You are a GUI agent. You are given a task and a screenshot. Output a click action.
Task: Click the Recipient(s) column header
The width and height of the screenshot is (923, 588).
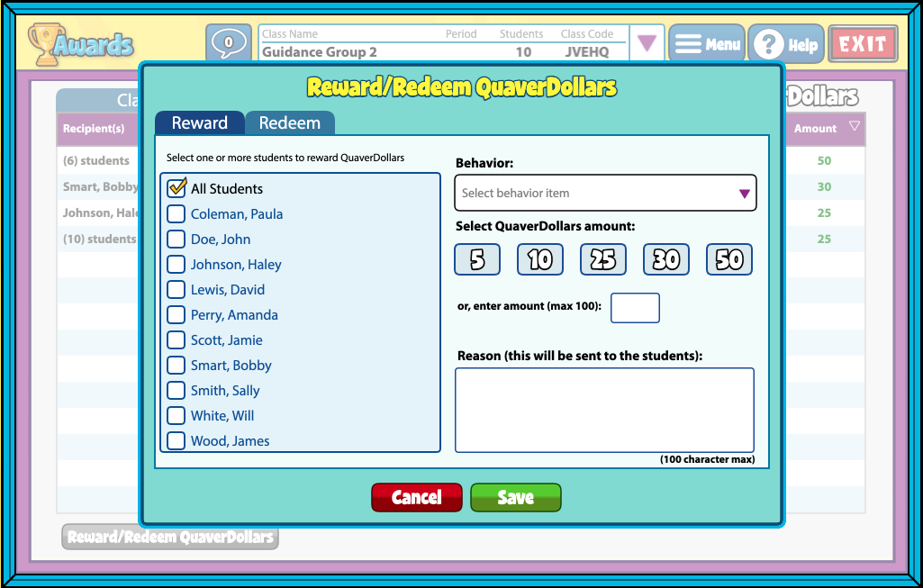click(x=94, y=128)
